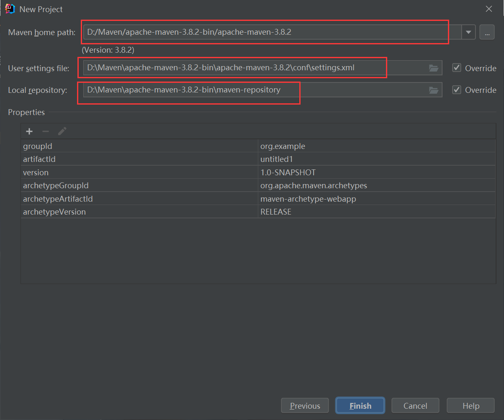Viewport: 504px width, 420px height.
Task: Select the artifactId property row
Action: [258, 159]
